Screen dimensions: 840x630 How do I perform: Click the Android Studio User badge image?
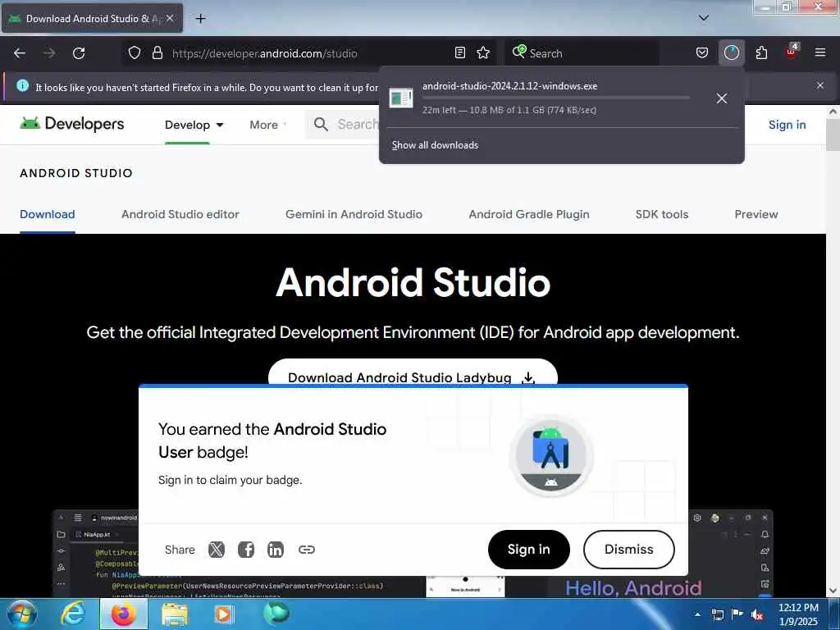click(x=551, y=455)
